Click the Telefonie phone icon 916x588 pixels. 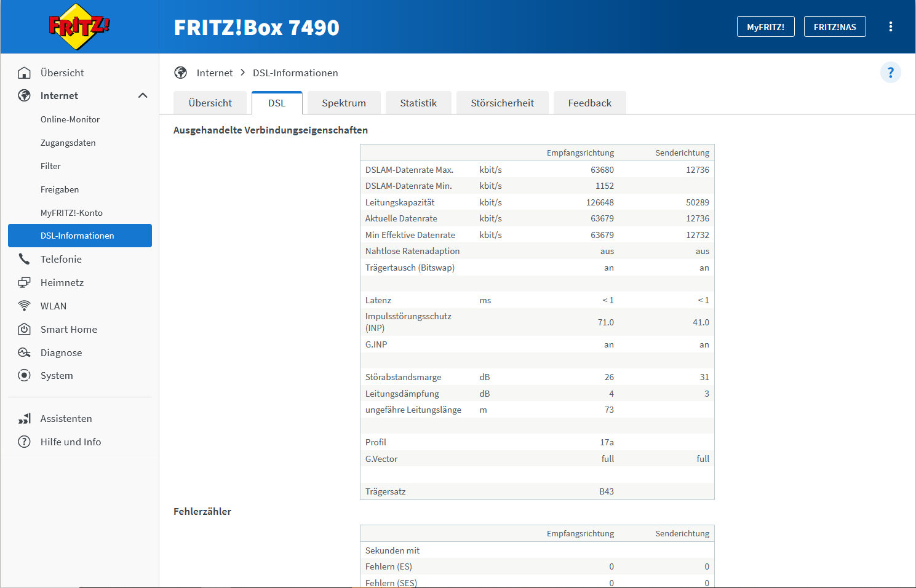[24, 259]
